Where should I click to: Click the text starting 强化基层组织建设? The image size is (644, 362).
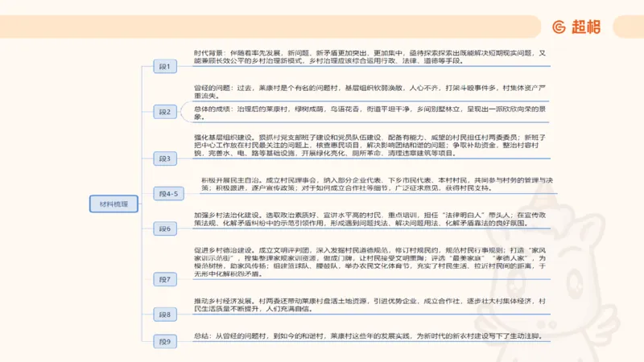click(x=370, y=146)
